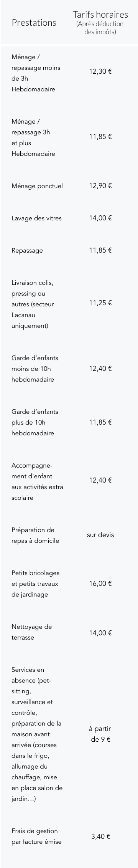The image size is (138, 868).
Task: Click the 12,30 € price
Action: pos(100,72)
